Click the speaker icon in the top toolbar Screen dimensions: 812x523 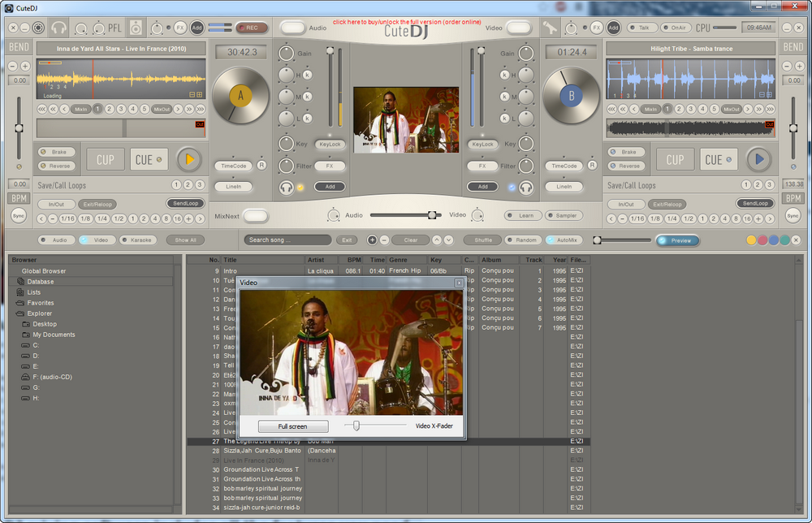136,28
